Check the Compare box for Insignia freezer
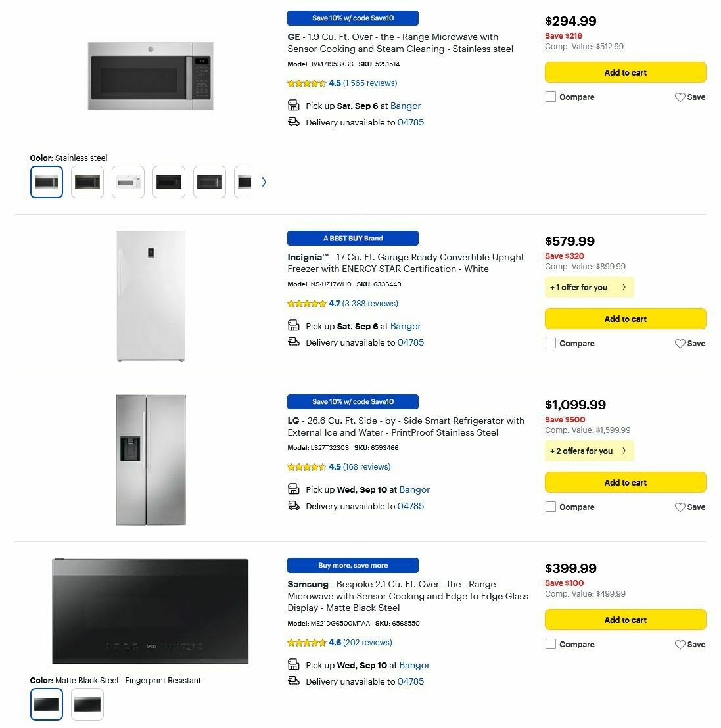This screenshot has width=721, height=728. pyautogui.click(x=550, y=343)
